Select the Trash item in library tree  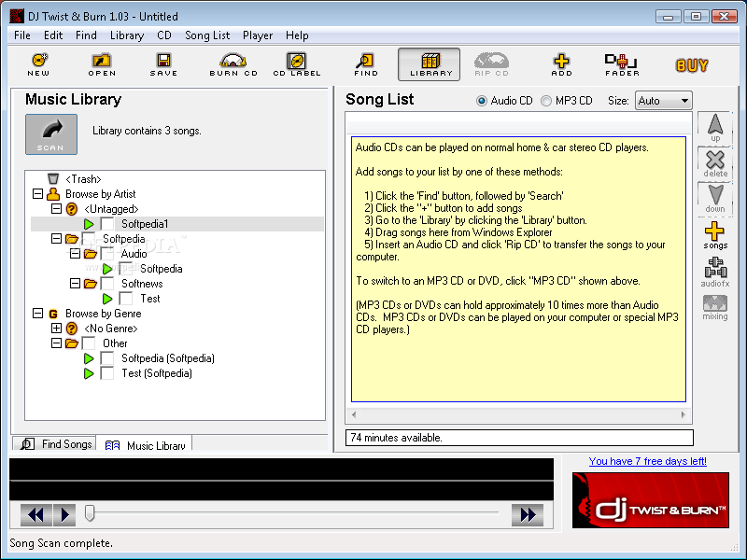(x=83, y=179)
